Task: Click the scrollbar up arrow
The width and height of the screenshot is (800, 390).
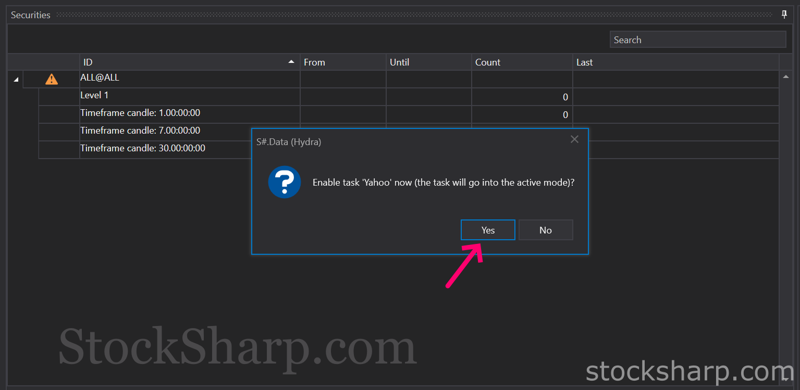Action: pyautogui.click(x=785, y=77)
